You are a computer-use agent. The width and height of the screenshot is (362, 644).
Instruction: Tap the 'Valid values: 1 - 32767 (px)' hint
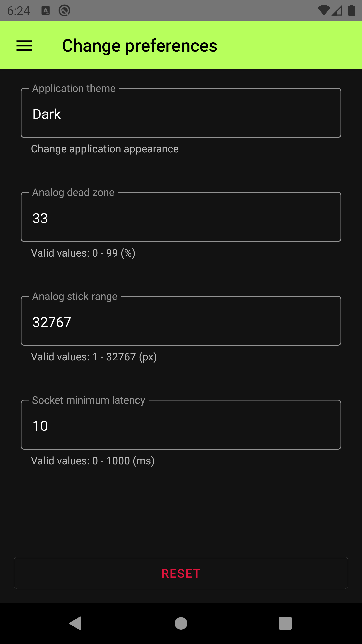(94, 357)
